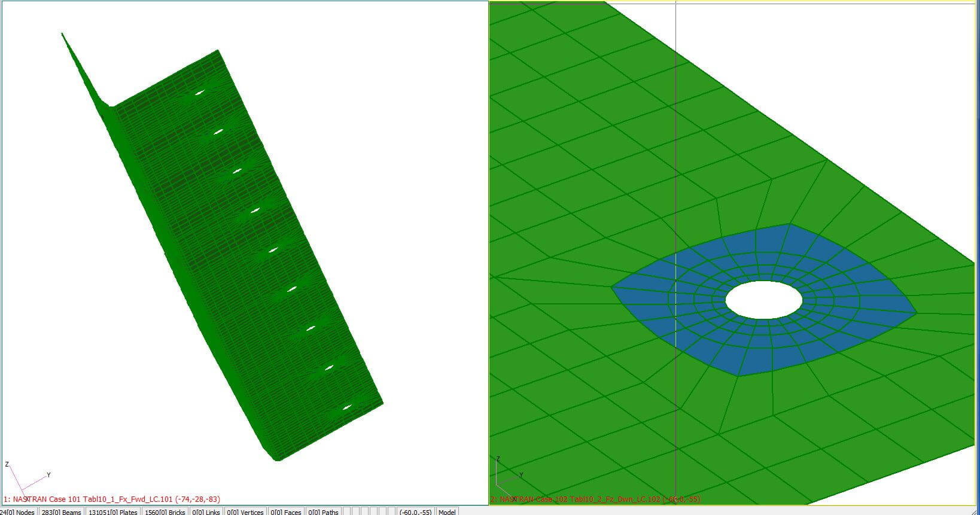980x515 pixels.
Task: Click the 0[0] Paths status entry
Action: pos(323,512)
